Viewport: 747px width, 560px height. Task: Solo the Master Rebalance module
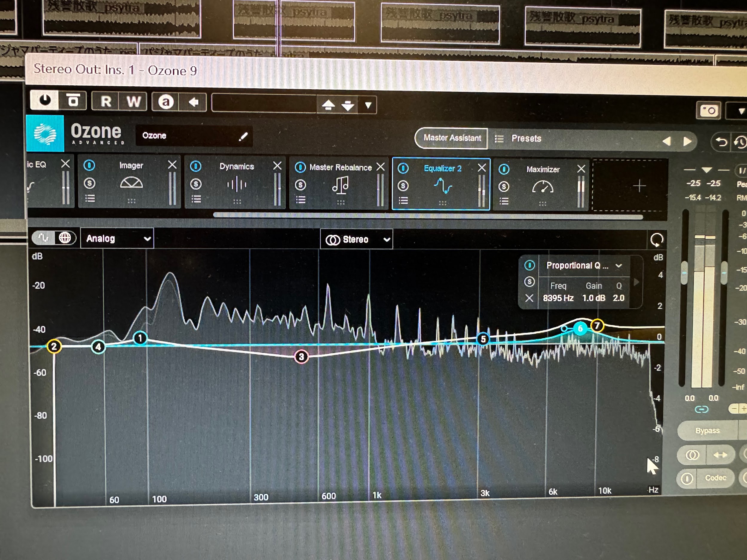coord(300,185)
